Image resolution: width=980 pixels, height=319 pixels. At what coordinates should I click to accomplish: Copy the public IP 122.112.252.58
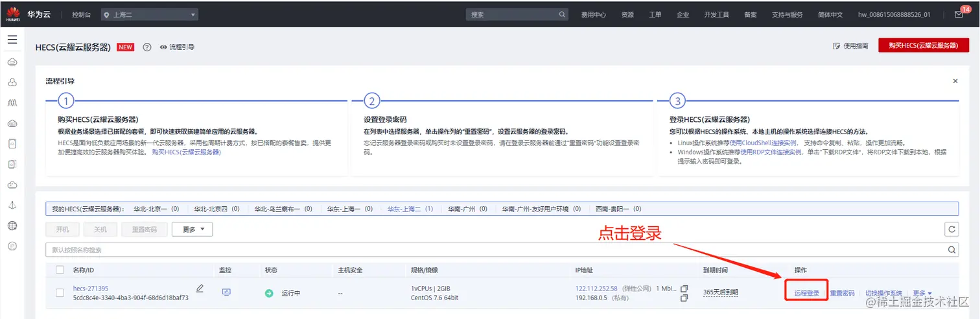pyautogui.click(x=684, y=289)
